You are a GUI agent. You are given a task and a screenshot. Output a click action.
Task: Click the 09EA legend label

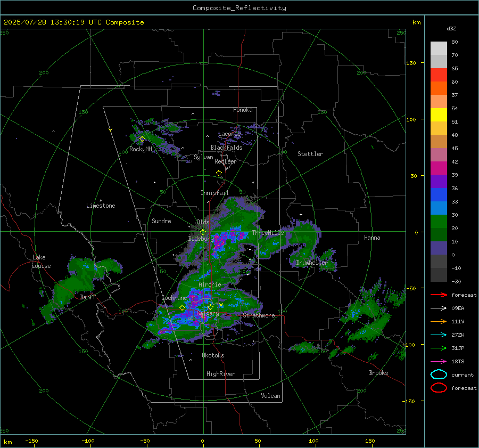click(x=458, y=308)
